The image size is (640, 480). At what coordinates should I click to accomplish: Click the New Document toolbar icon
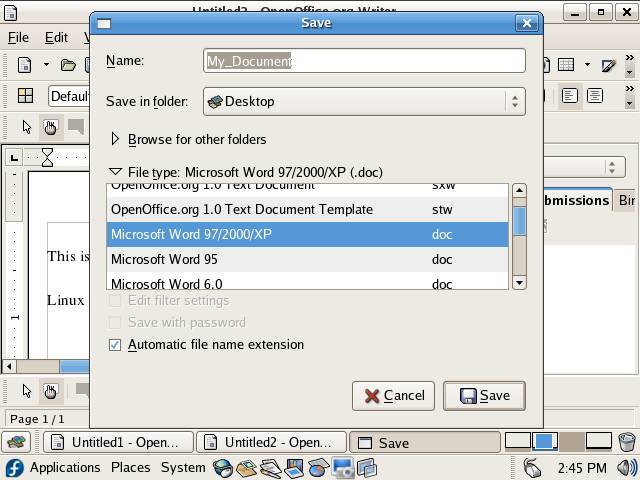[25, 65]
